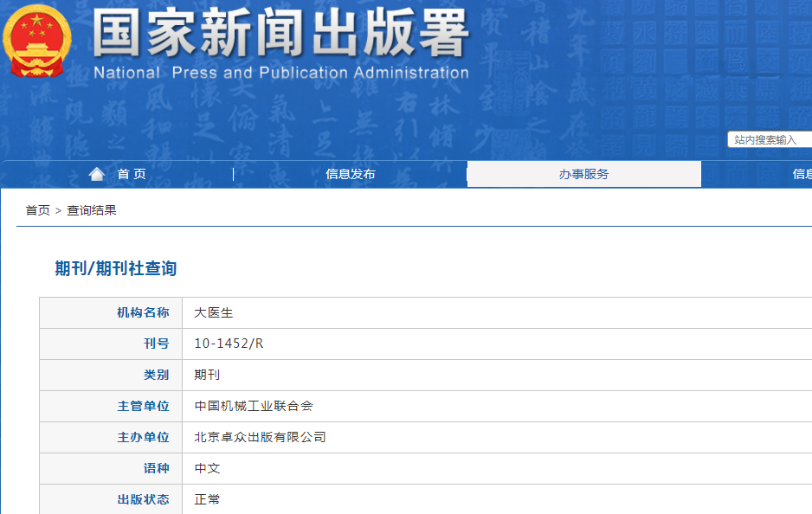Viewport: 812px width, 514px height.
Task: Select the 中文 language value
Action: pos(207,468)
